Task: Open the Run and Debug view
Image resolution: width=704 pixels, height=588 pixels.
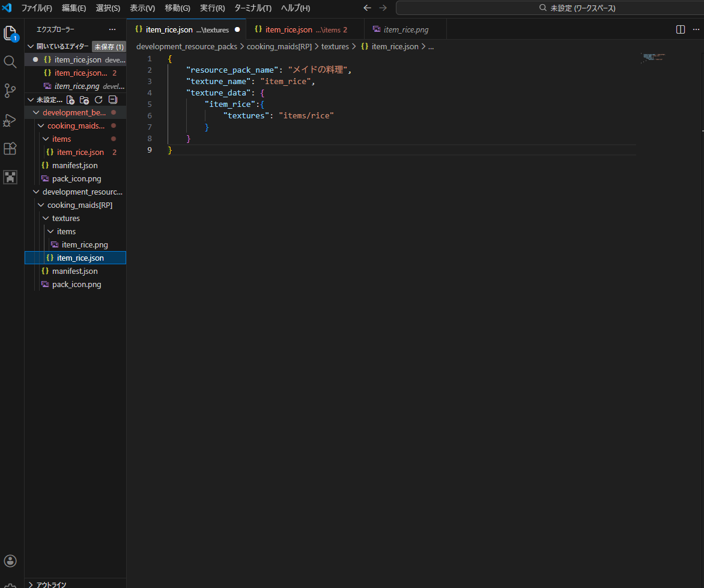Action: point(10,120)
